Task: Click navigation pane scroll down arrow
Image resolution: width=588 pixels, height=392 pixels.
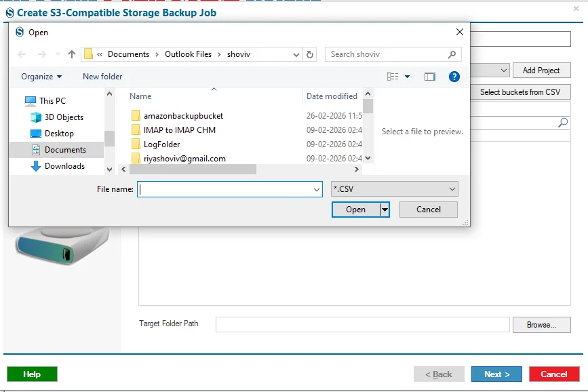Action: coord(109,170)
